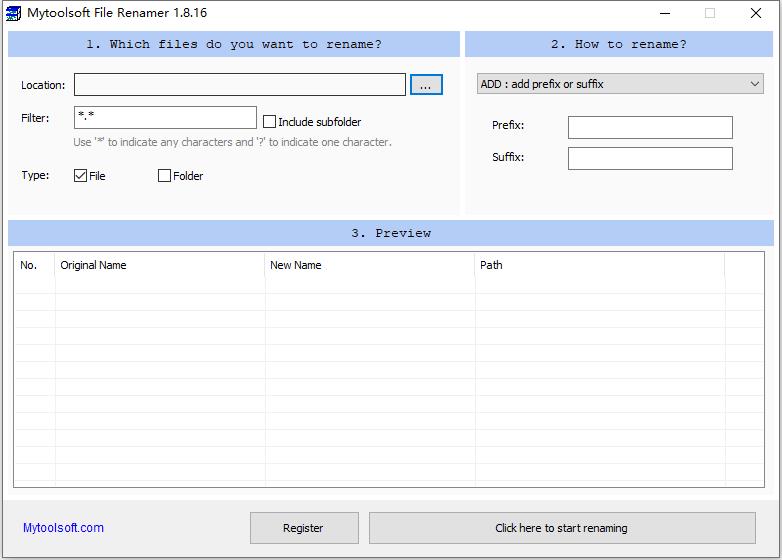Minimize the File Renamer window
The image size is (782, 560).
[x=664, y=13]
